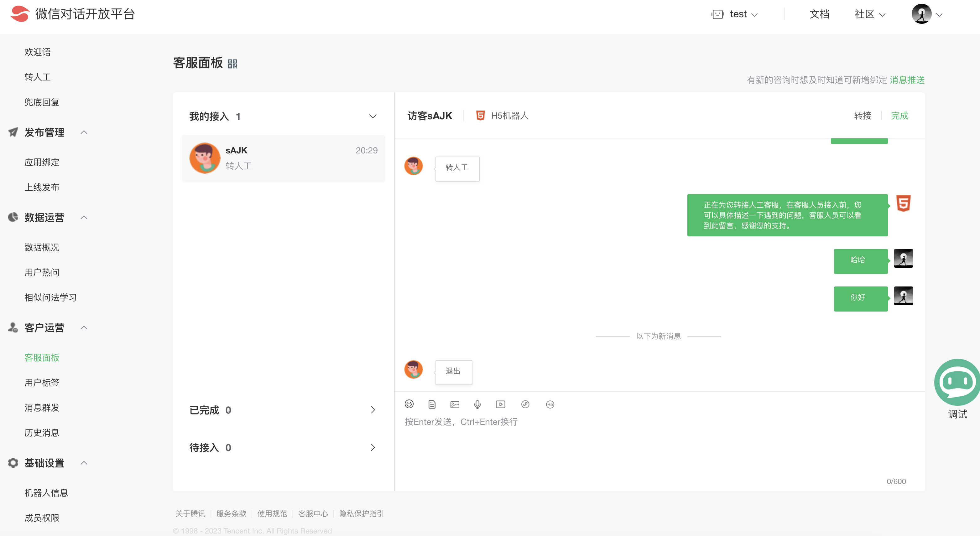The height and width of the screenshot is (536, 980).
Task: Go to 用户标签 in sidebar
Action: pos(42,382)
